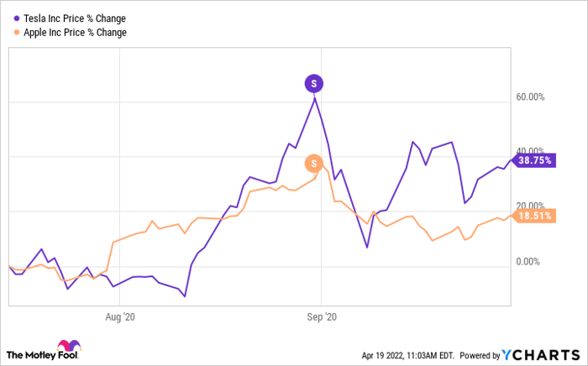Viewport: 588px width, 366px height.
Task: Click The Motley Fool text
Action: (x=29, y=353)
